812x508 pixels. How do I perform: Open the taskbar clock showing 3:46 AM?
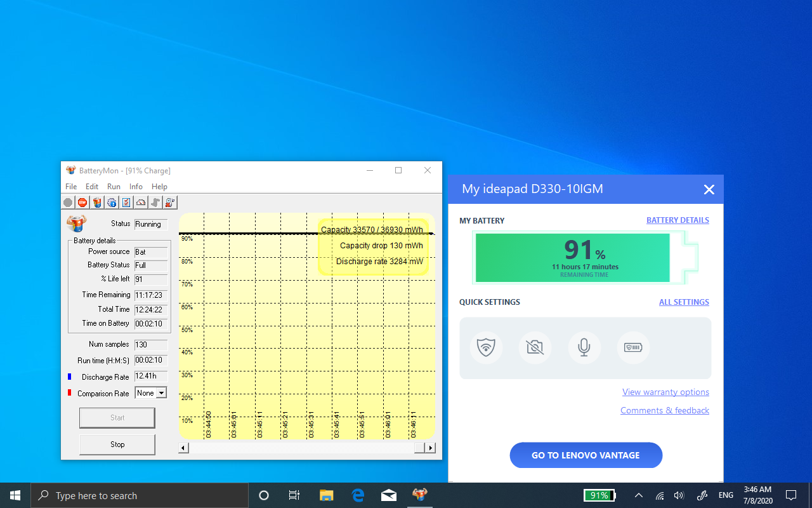[x=757, y=495]
